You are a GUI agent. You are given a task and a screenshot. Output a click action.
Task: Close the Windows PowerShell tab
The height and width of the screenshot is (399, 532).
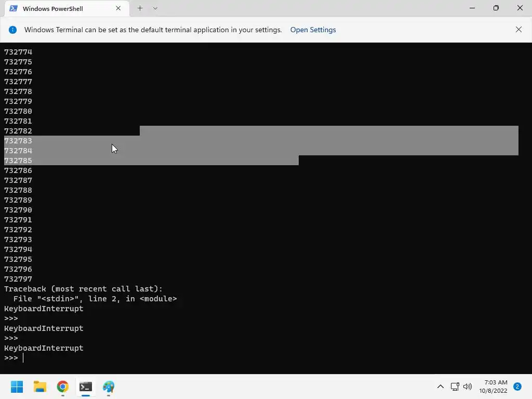click(x=118, y=8)
